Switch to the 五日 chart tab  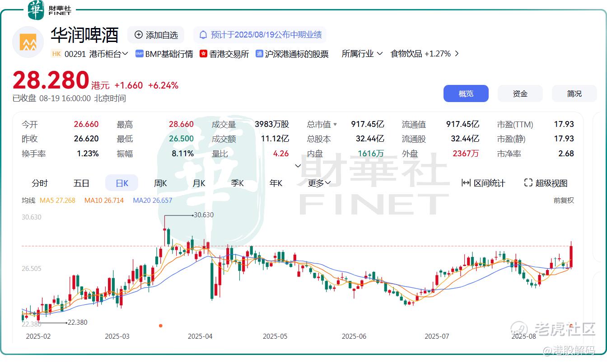pyautogui.click(x=81, y=183)
